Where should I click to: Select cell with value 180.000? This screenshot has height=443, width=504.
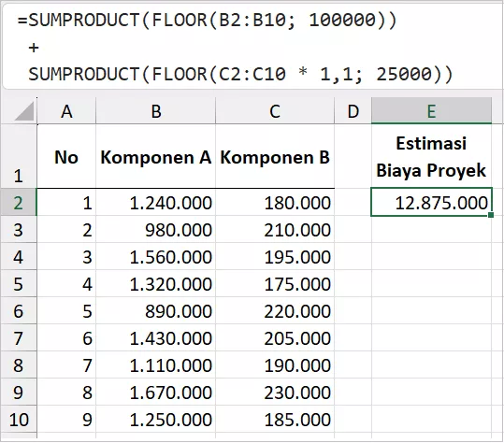pos(275,203)
